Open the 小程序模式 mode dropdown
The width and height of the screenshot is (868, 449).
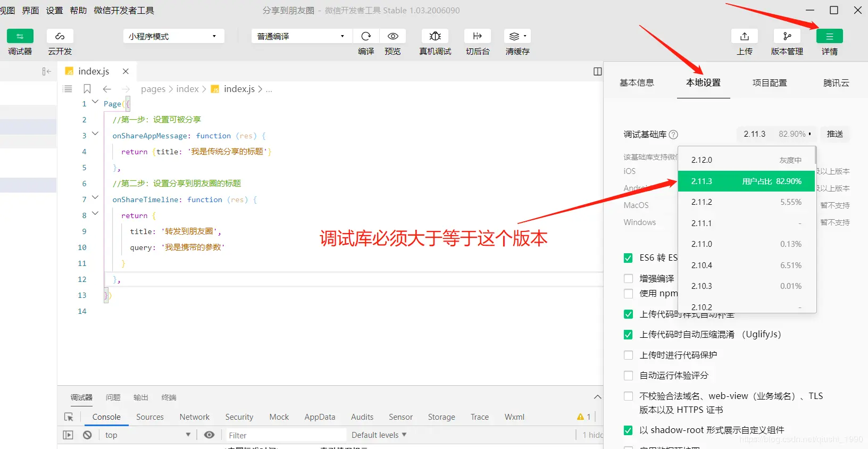tap(173, 36)
